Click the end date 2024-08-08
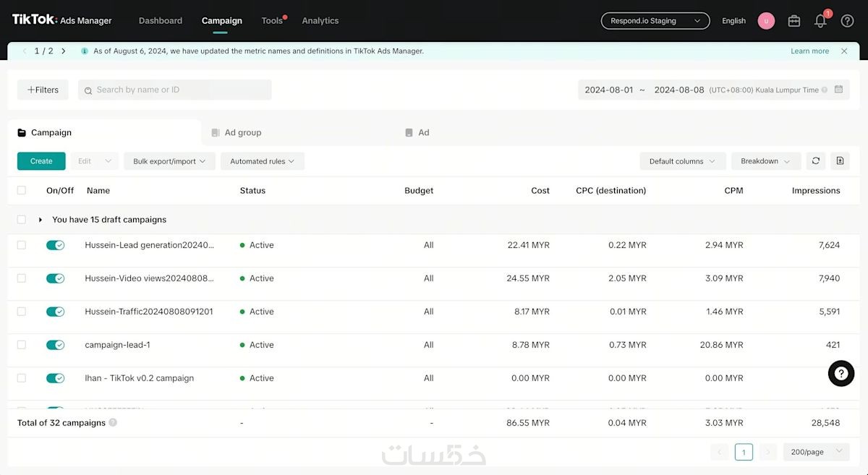The height and width of the screenshot is (475, 868). tap(678, 90)
